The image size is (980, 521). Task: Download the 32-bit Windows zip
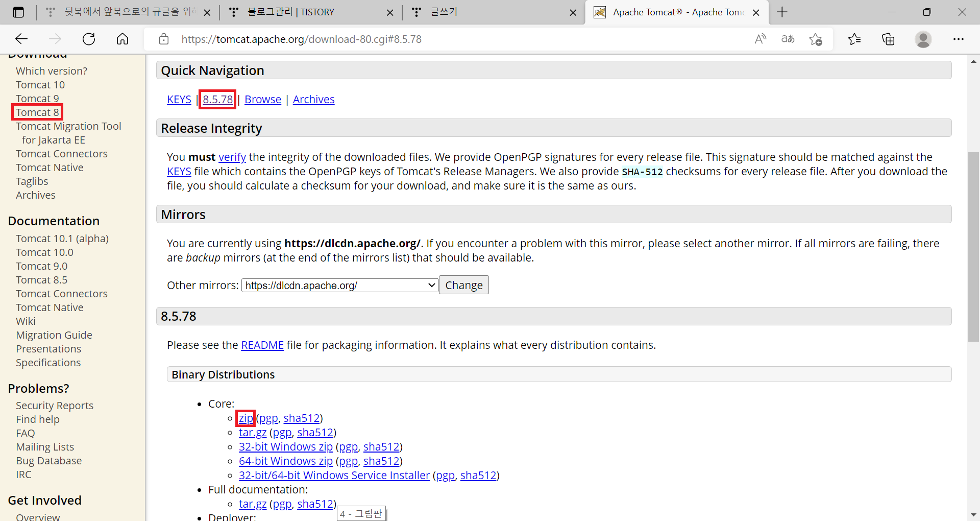[286, 446]
